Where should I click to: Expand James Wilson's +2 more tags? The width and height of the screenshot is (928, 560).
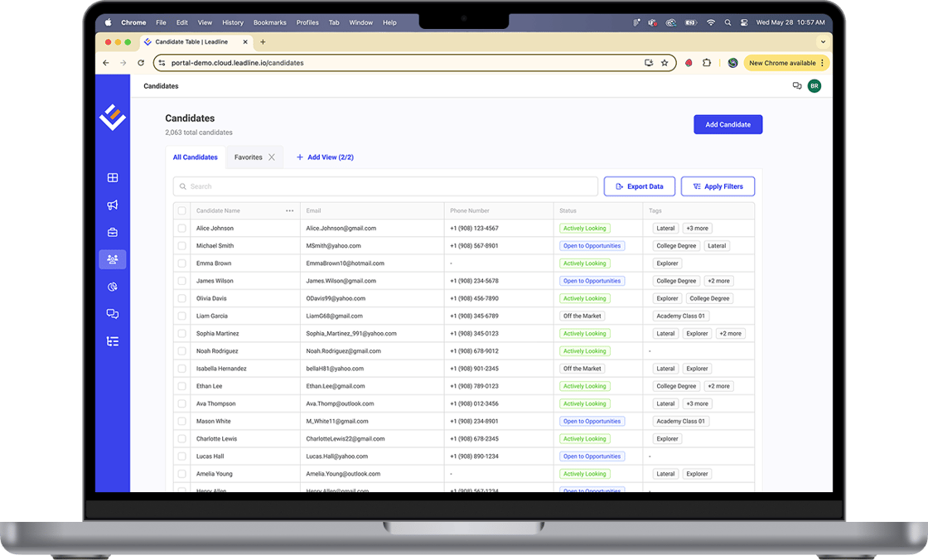tap(718, 281)
